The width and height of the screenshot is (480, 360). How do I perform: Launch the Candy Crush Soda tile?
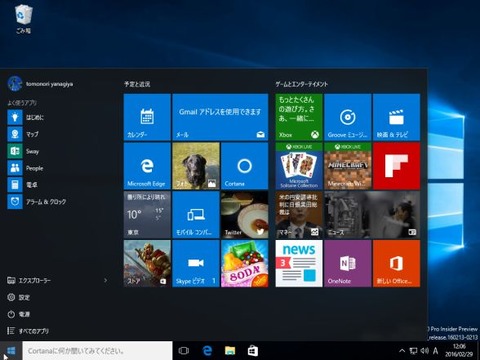[245, 263]
